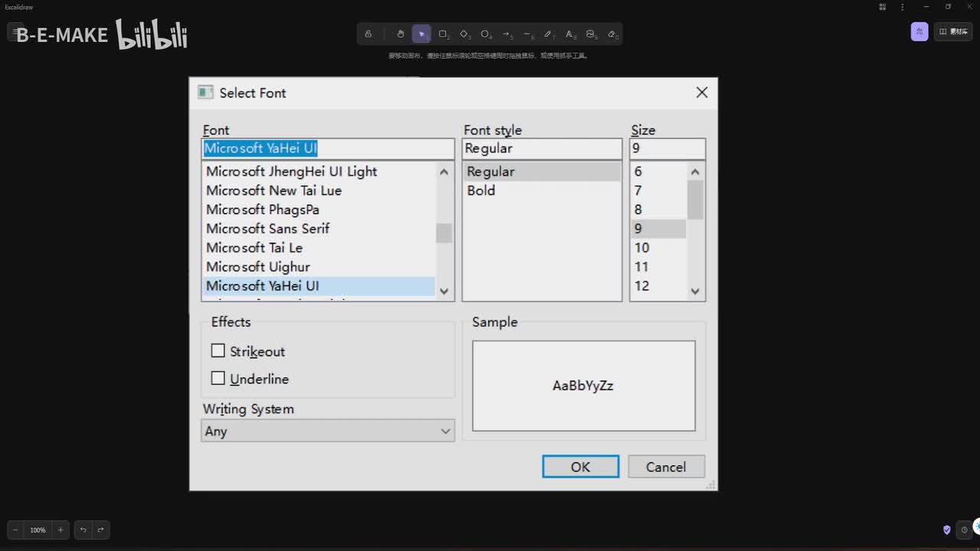Select the Diamond shape tool
Viewport: 980px width, 551px height.
(464, 34)
